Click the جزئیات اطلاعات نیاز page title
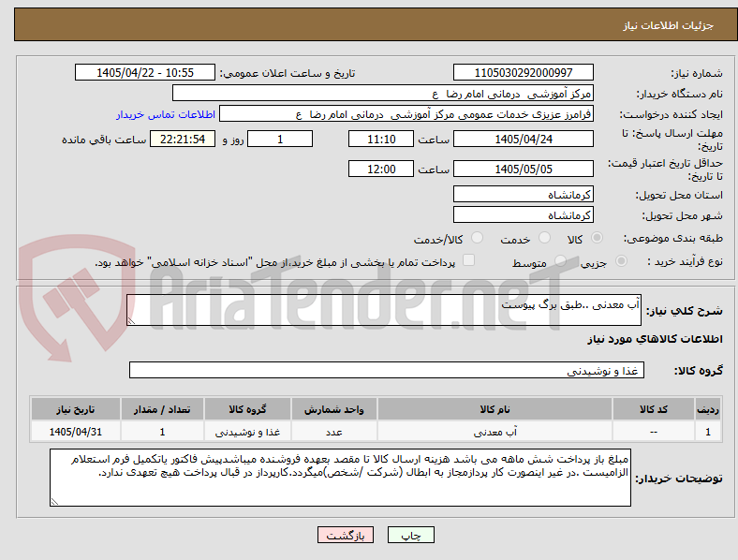 [x=669, y=25]
